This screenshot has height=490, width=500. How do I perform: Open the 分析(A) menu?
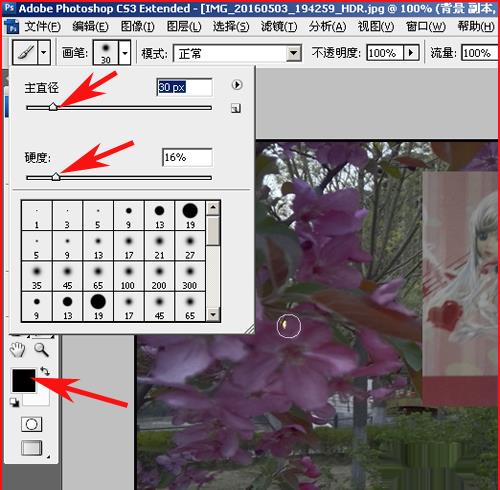coord(327,26)
